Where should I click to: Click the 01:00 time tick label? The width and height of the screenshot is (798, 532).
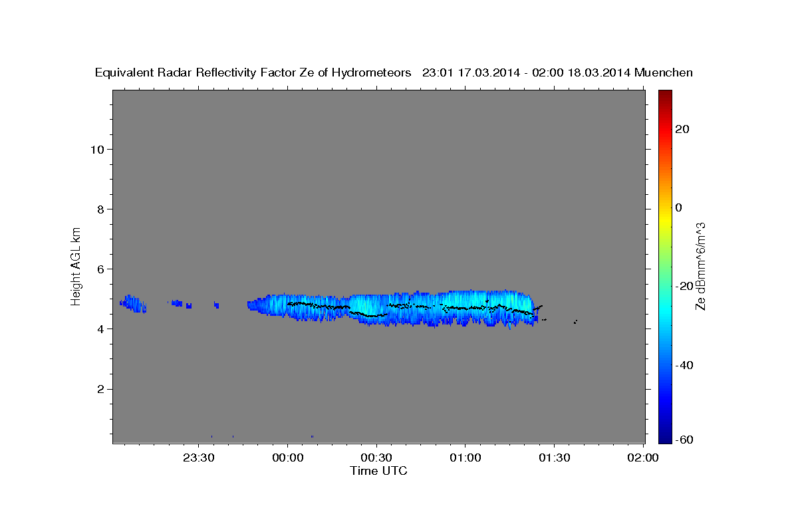click(x=465, y=458)
